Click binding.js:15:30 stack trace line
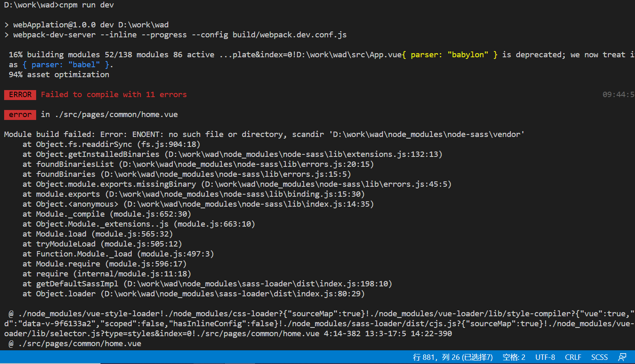This screenshot has width=635, height=364. click(x=194, y=194)
